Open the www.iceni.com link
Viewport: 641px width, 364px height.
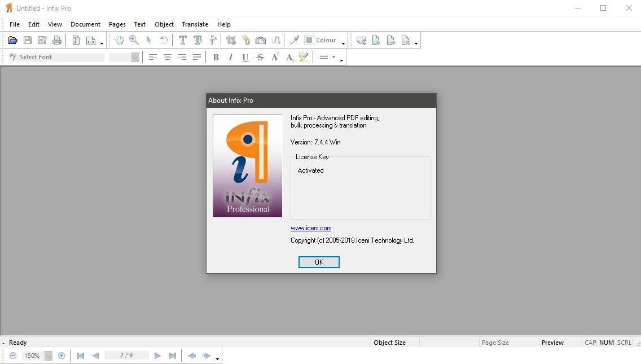point(311,228)
